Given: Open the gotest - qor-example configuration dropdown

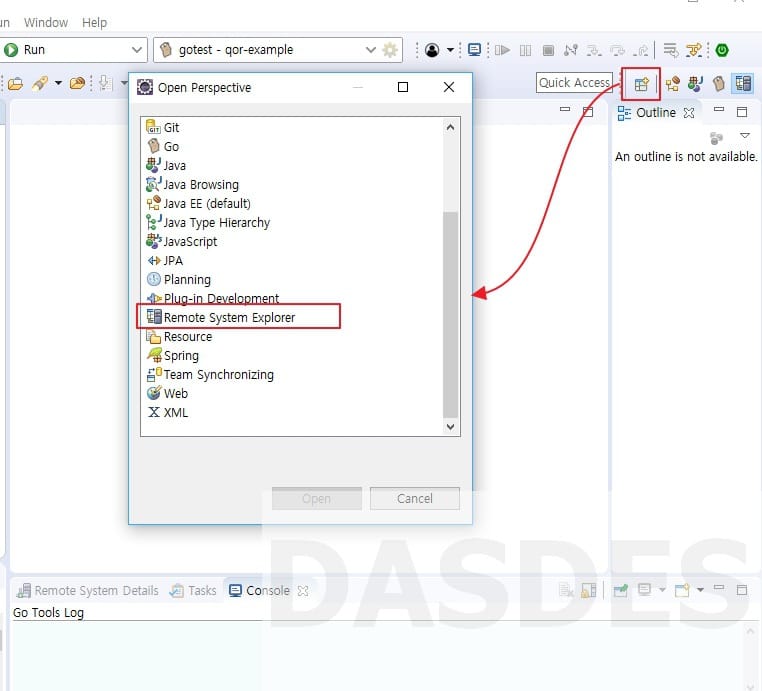Looking at the screenshot, I should click(371, 50).
